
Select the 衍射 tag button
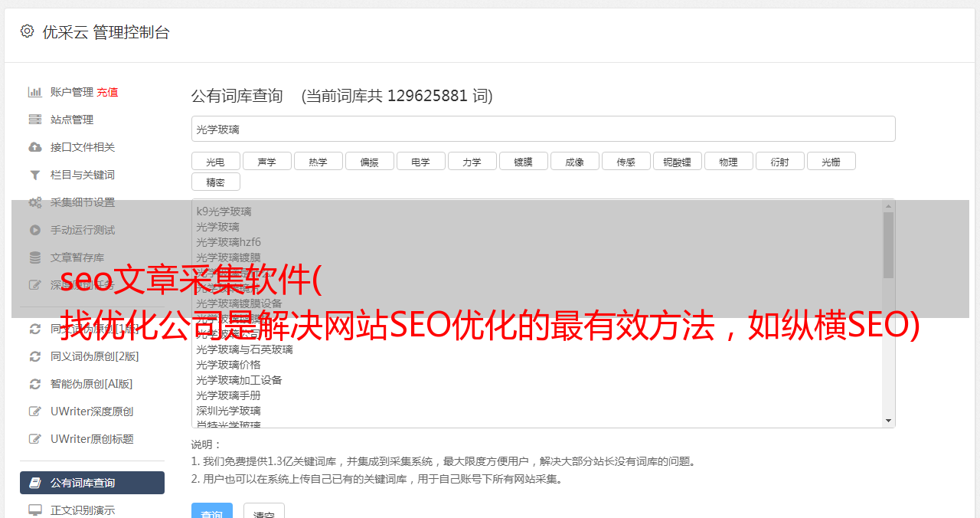tap(779, 162)
